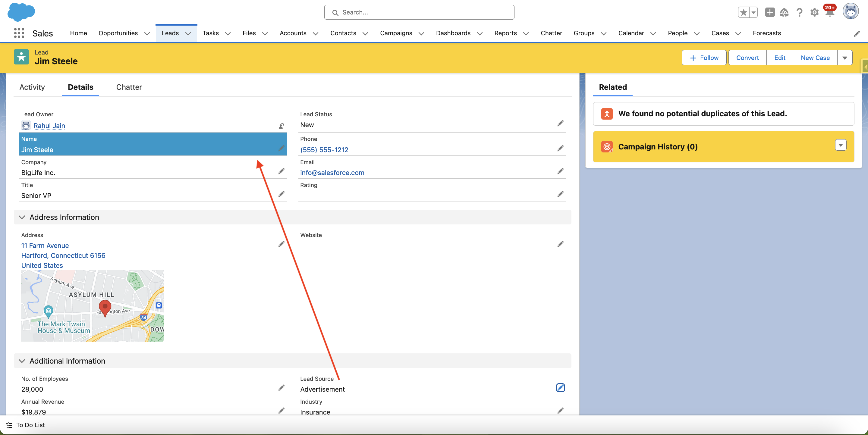Open the Setup gear icon
868x435 pixels.
(x=814, y=12)
